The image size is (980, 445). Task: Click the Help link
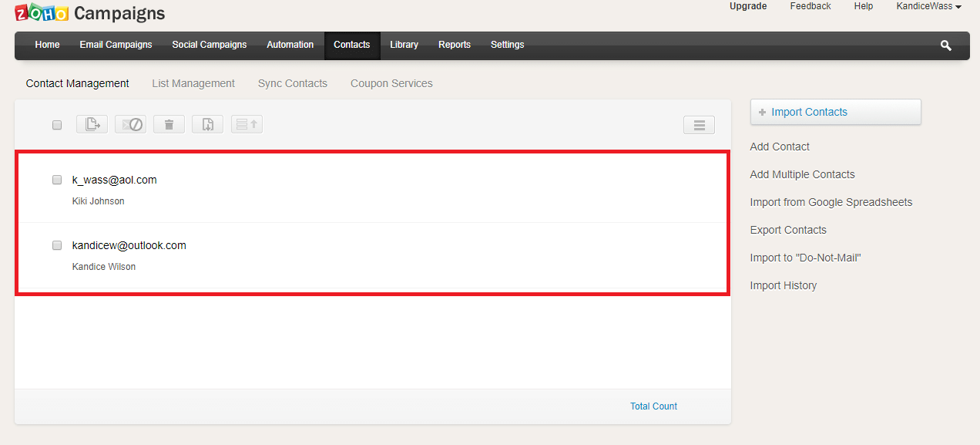click(864, 6)
